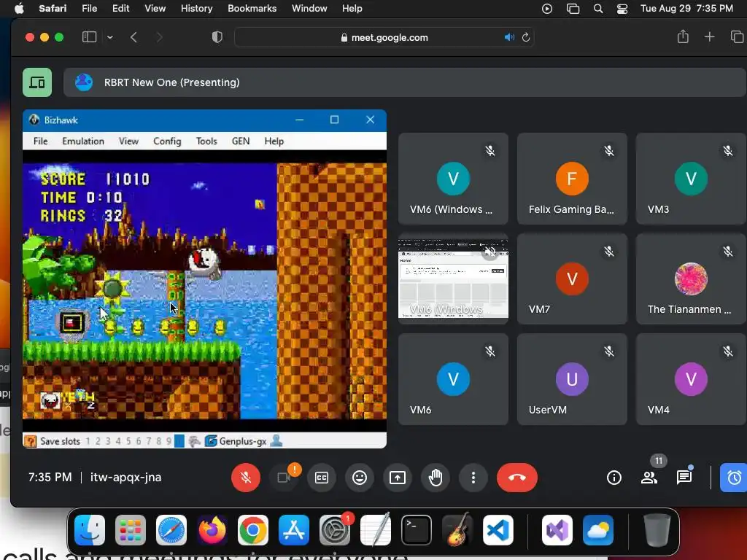Expand Safari tab group dropdown arrow
This screenshot has width=747, height=560.
pyautogui.click(x=110, y=37)
